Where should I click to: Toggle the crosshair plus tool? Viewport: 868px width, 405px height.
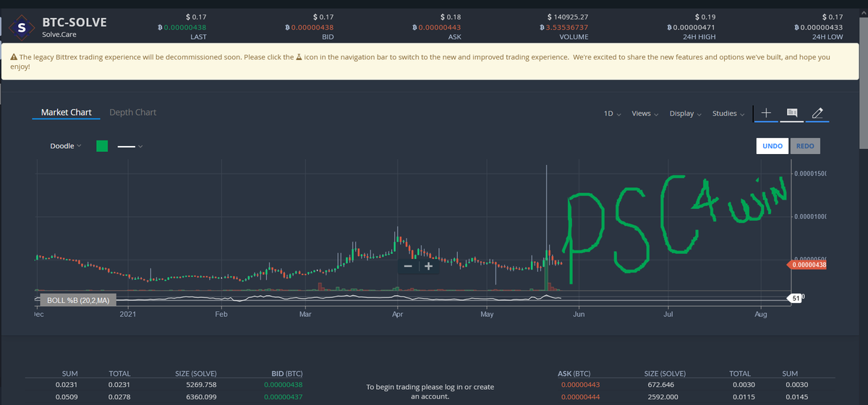coord(767,113)
